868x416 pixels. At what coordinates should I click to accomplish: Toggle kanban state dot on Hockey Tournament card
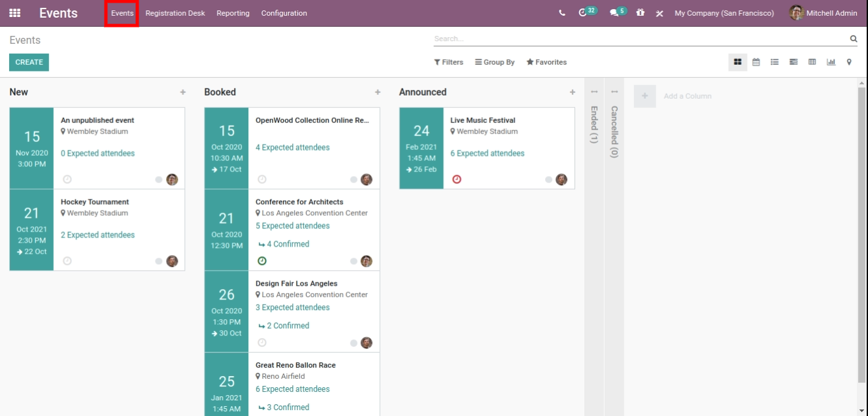coord(159,261)
